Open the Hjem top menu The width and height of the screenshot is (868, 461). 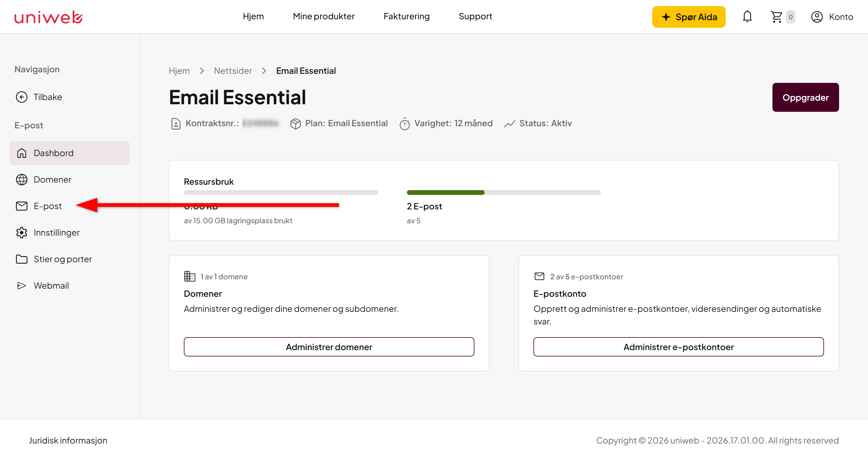pos(253,16)
